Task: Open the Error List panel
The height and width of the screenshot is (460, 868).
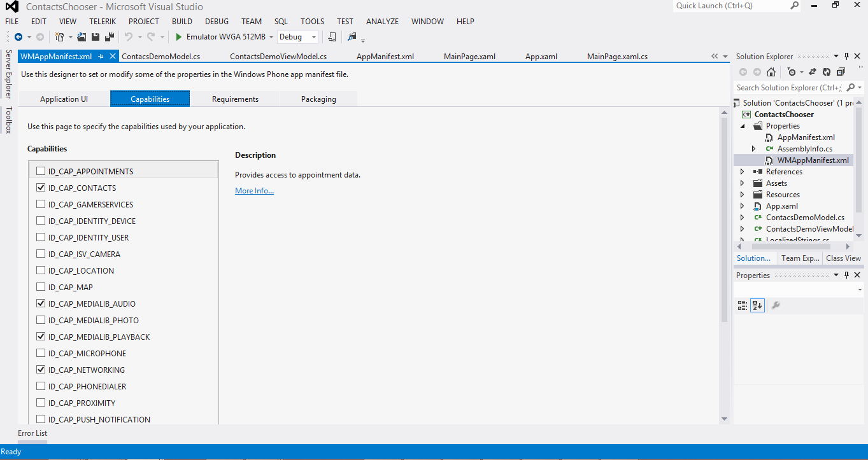Action: coord(32,433)
